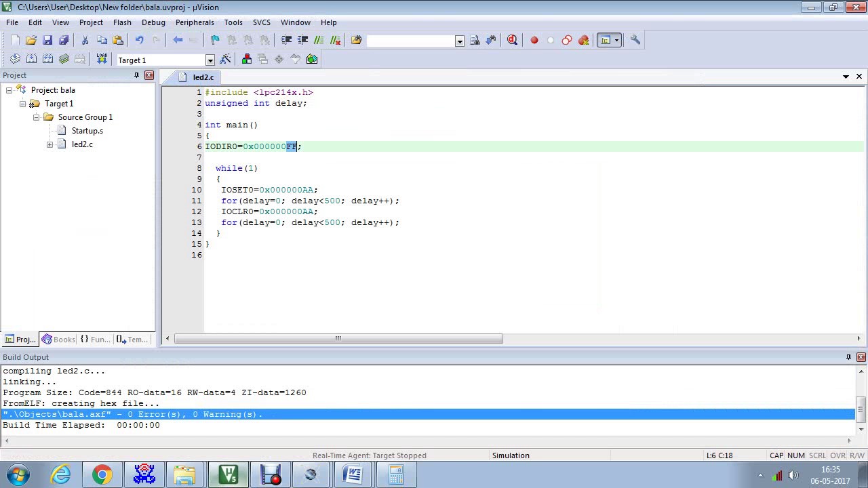This screenshot has height=488, width=868.
Task: Download code to flash with LOAD
Action: (x=102, y=59)
